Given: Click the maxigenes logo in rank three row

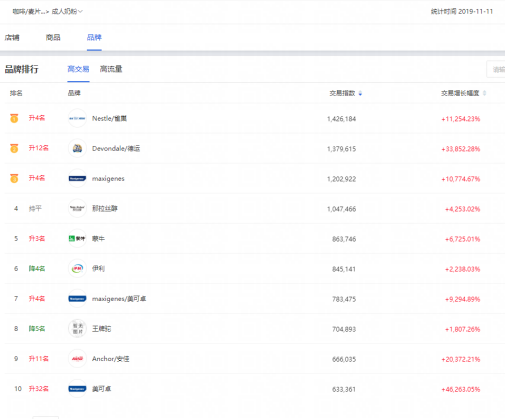Looking at the screenshot, I should tap(77, 179).
